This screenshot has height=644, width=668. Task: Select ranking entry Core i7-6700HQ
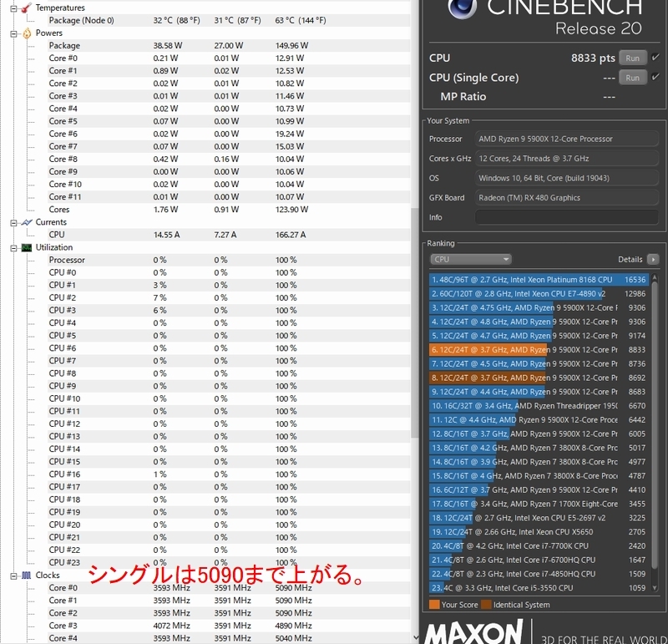tap(539, 560)
